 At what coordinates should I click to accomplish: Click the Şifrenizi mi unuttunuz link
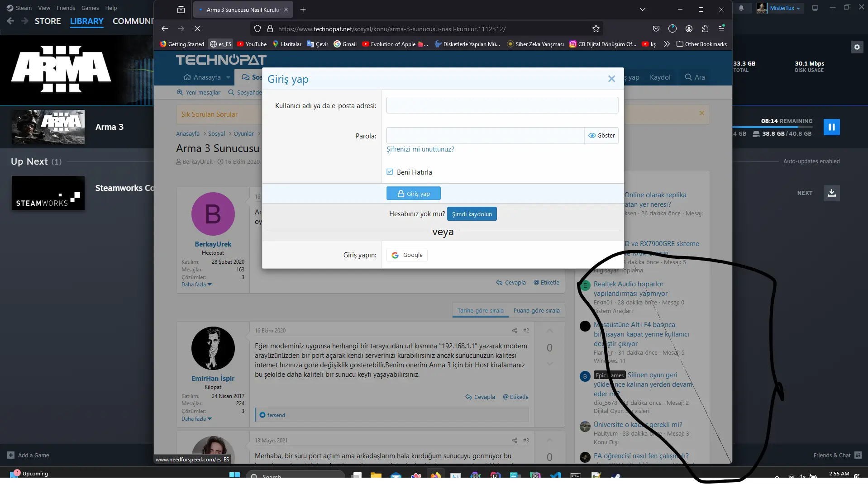click(x=420, y=149)
